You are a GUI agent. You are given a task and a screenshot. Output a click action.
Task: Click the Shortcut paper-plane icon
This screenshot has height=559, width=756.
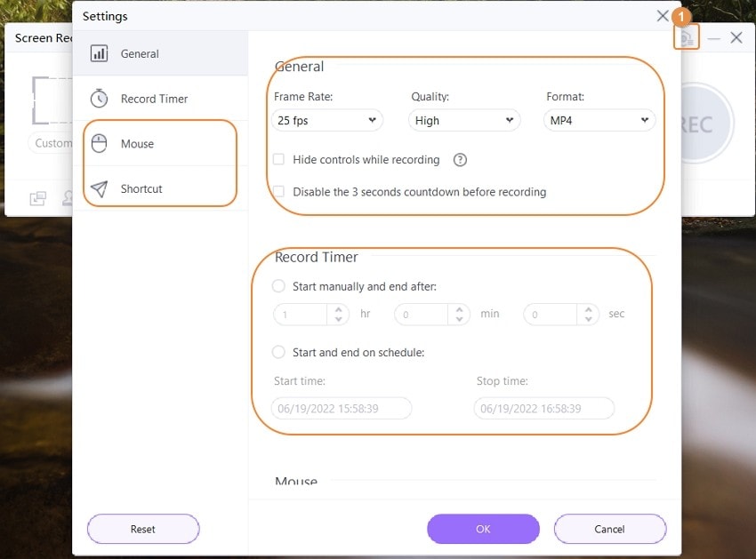coord(100,189)
